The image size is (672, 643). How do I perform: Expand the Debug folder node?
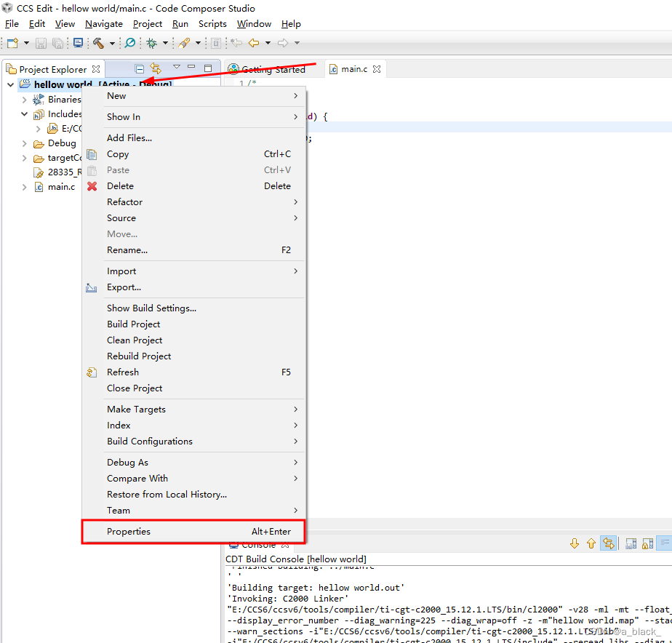coord(25,143)
